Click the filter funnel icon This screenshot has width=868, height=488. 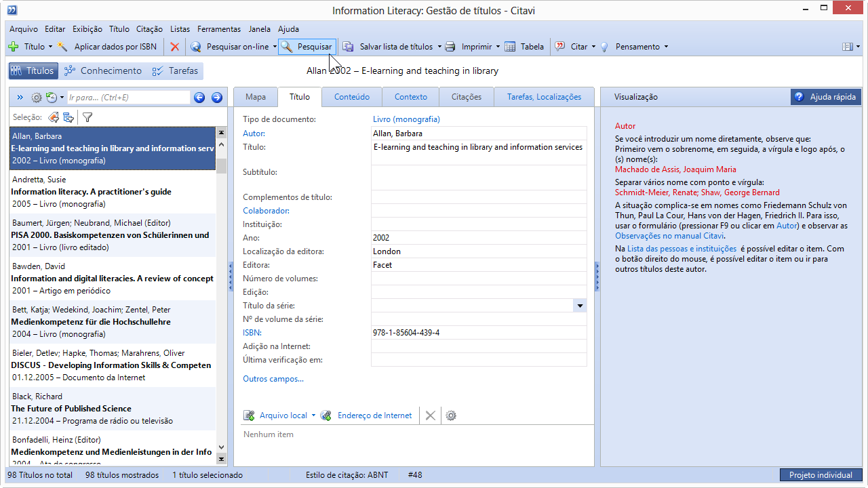point(87,117)
